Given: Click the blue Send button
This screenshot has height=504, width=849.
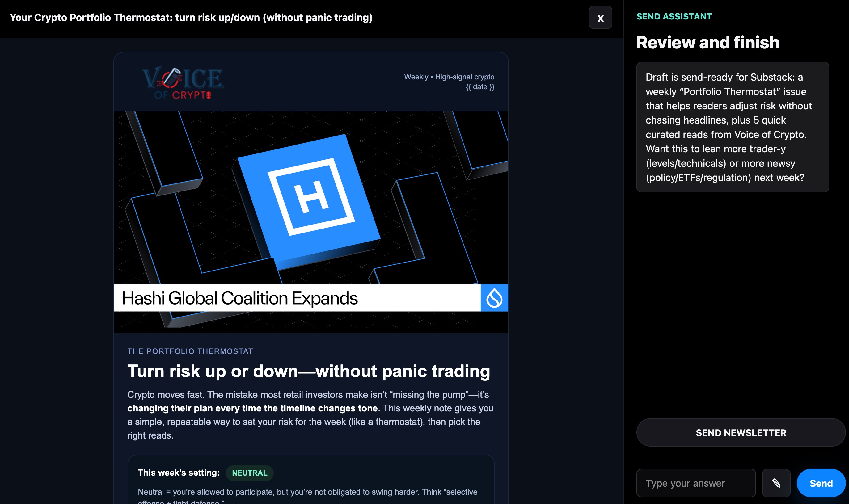Looking at the screenshot, I should [x=821, y=483].
